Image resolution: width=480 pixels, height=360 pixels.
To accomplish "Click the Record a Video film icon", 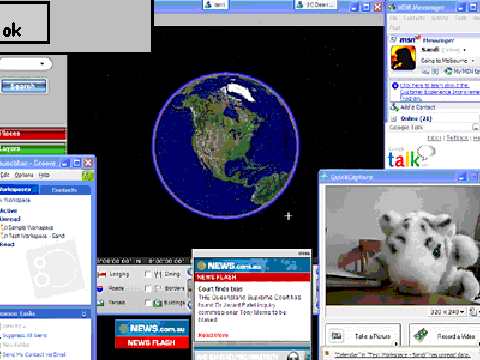I will pos(421,335).
